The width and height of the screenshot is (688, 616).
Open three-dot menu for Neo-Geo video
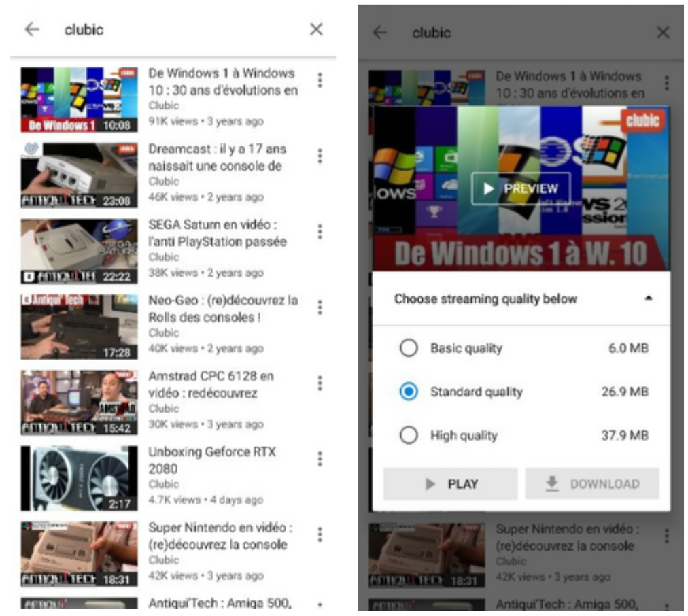click(x=320, y=307)
